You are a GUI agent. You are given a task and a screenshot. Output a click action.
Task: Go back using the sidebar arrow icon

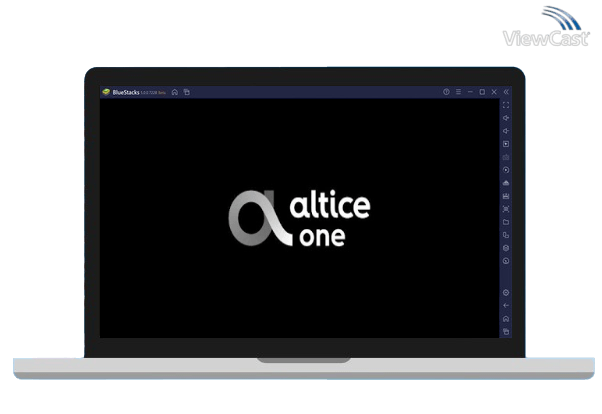tap(506, 306)
